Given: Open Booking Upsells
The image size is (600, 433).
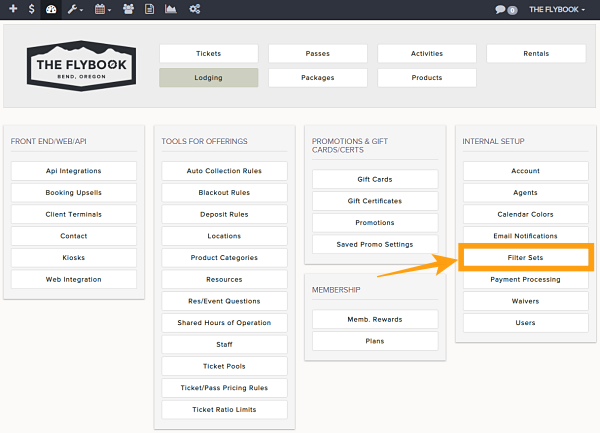Looking at the screenshot, I should coord(74,193).
